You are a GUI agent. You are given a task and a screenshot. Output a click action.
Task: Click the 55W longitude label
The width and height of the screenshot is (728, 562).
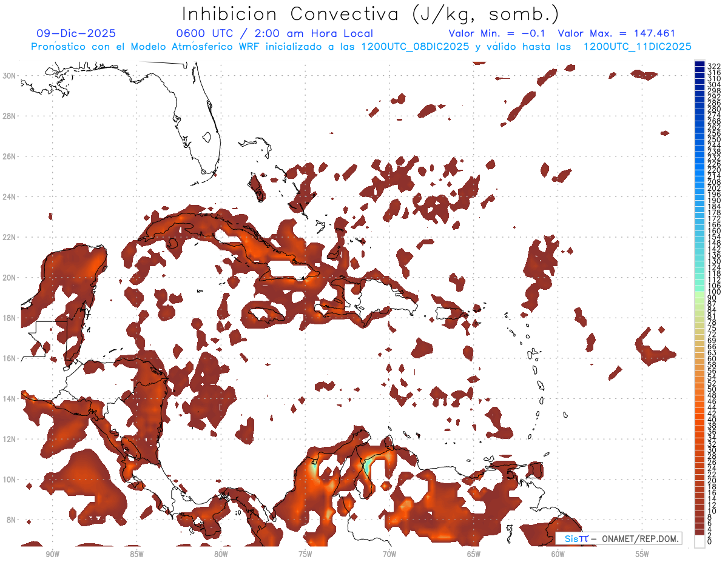(x=642, y=554)
